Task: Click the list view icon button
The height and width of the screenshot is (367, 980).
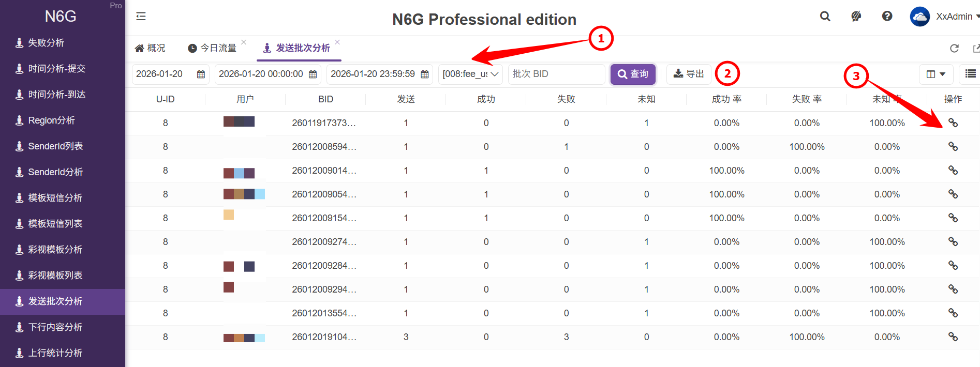Action: click(970, 74)
